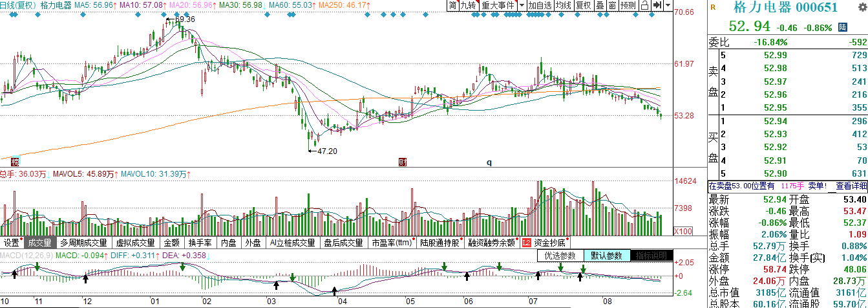The image size is (868, 308).
Task: Switch to the AI立桩成交量 tab
Action: [x=293, y=243]
